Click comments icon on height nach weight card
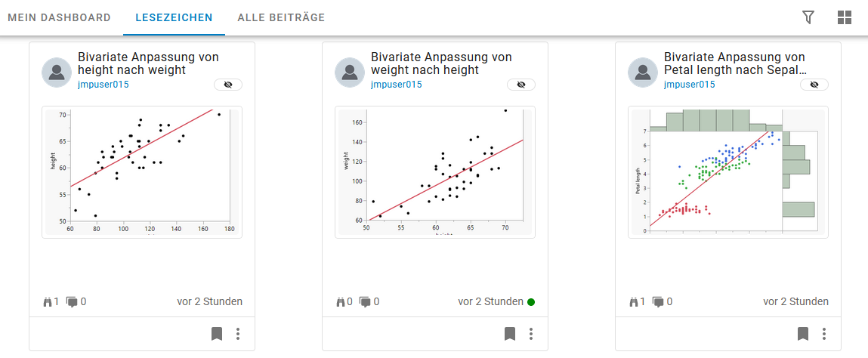The width and height of the screenshot is (868, 358). [x=73, y=302]
